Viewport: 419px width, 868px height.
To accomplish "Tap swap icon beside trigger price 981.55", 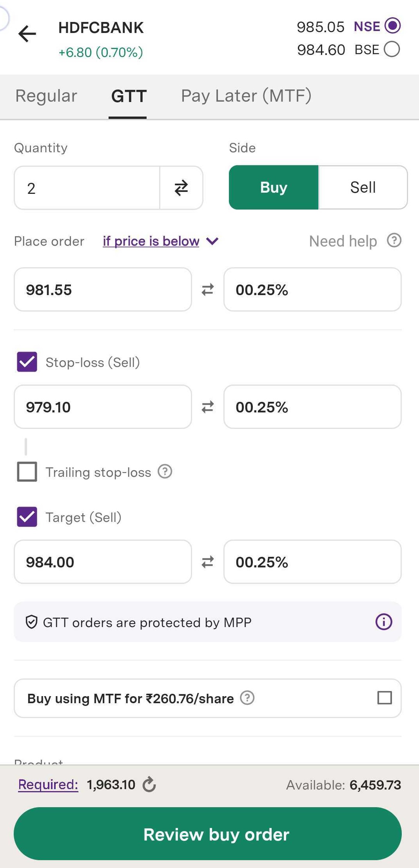I will 207,290.
